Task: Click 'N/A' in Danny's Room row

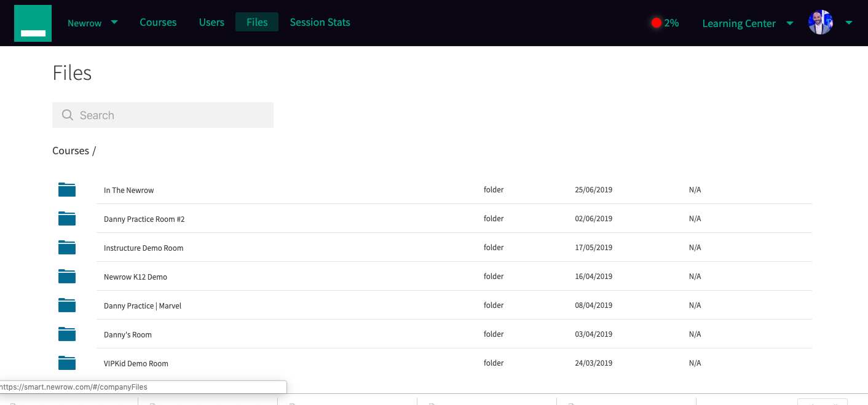Action: (695, 334)
